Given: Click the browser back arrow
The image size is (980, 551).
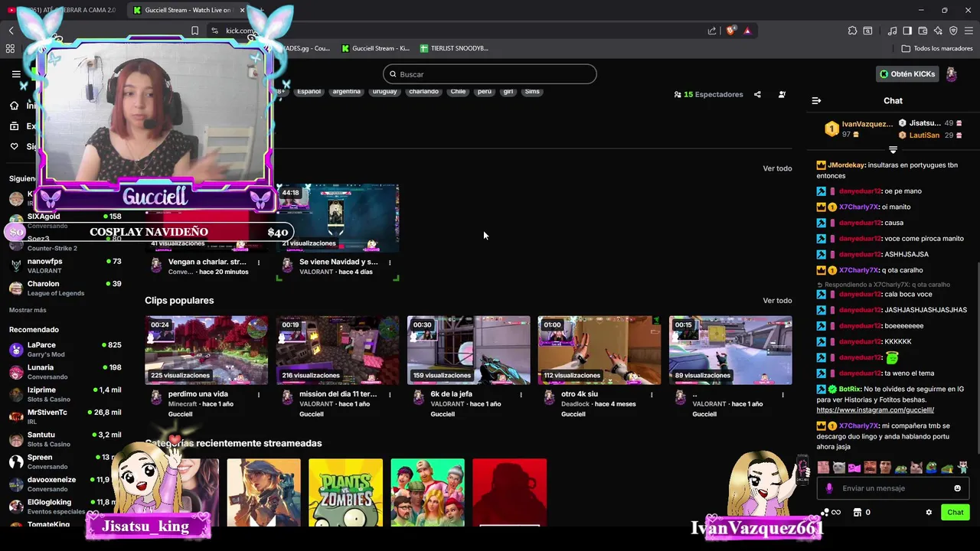Looking at the screenshot, I should tap(11, 31).
